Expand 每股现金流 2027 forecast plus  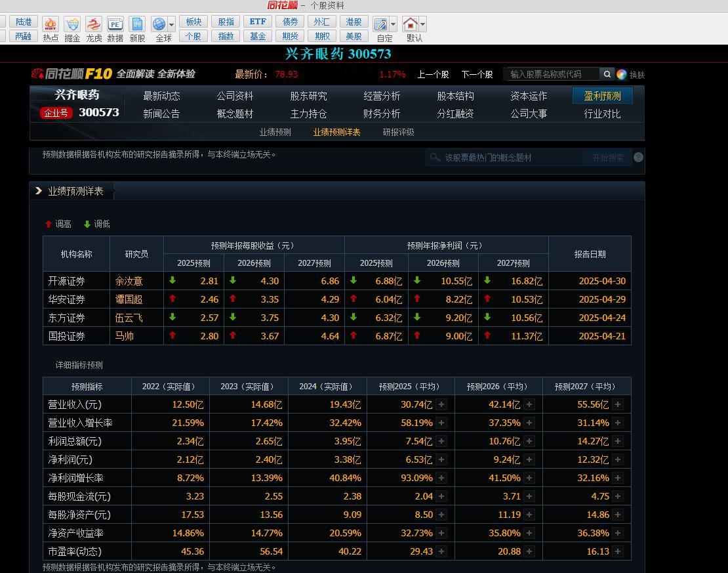point(618,496)
